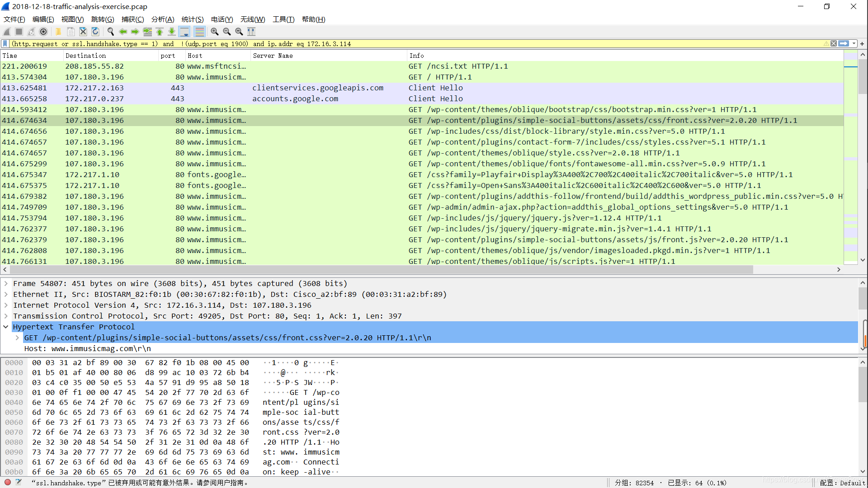The image size is (868, 488).
Task: Expand Internet Protocol Version 4 node
Action: [x=6, y=305]
